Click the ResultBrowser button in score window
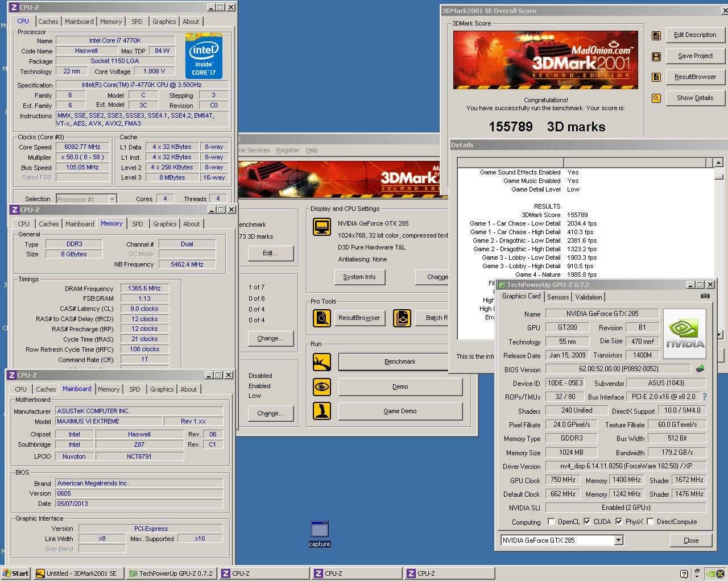 [x=695, y=77]
